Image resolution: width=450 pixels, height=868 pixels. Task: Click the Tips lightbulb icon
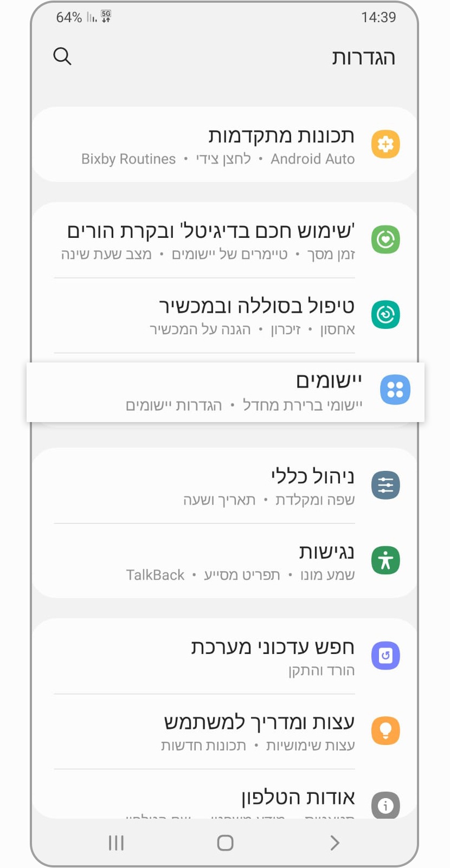[385, 730]
